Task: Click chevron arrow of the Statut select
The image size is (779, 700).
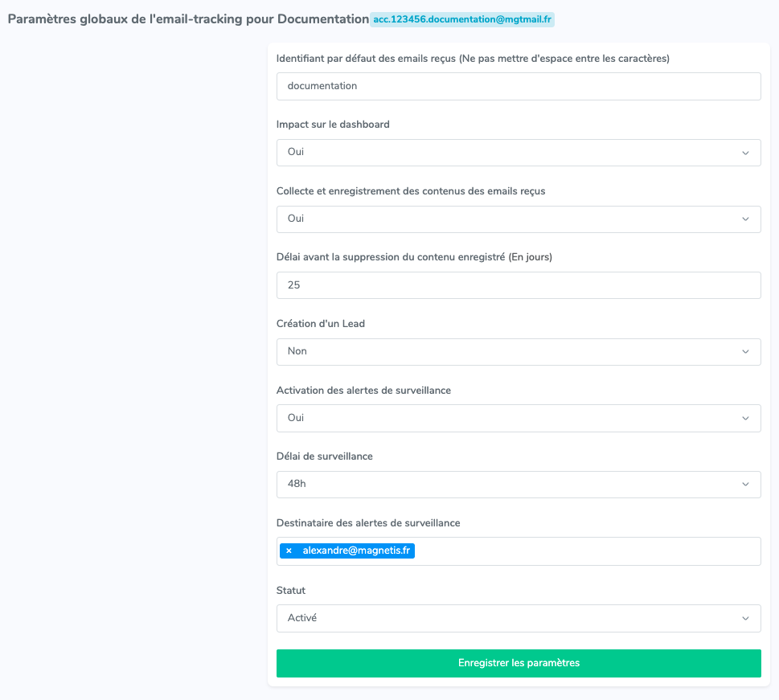Action: coord(745,619)
